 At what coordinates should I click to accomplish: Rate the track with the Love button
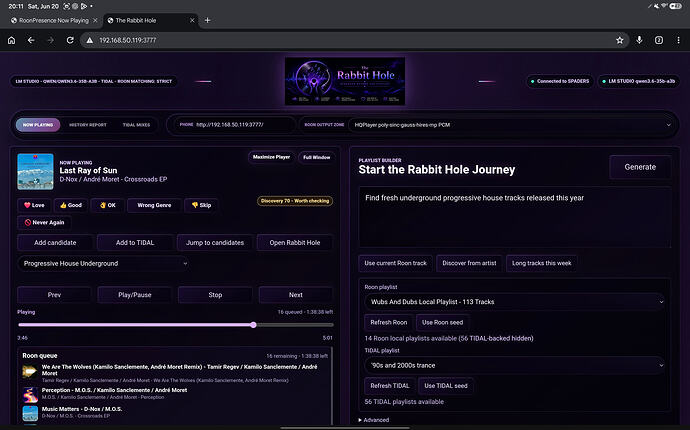(34, 205)
